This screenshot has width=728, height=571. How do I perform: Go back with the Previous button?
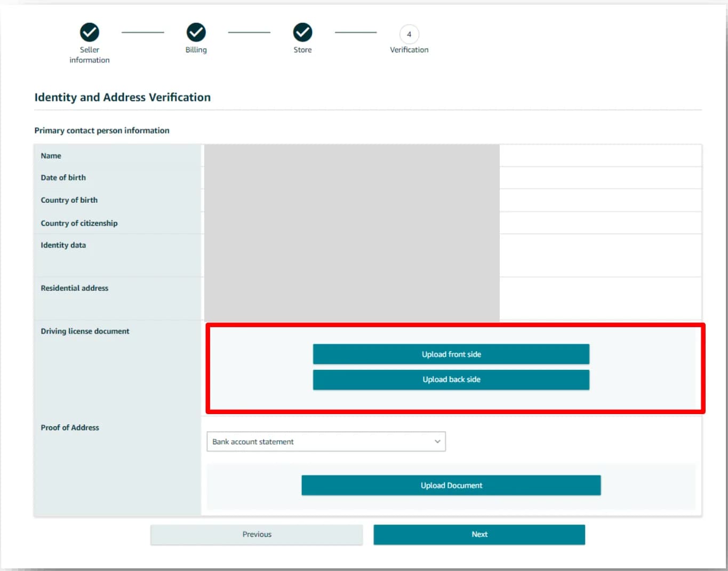click(x=257, y=534)
